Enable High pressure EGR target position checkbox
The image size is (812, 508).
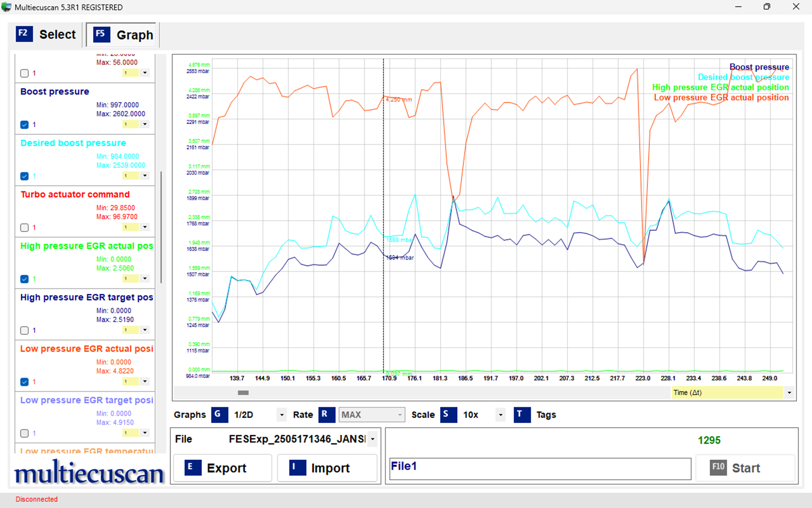(24, 330)
